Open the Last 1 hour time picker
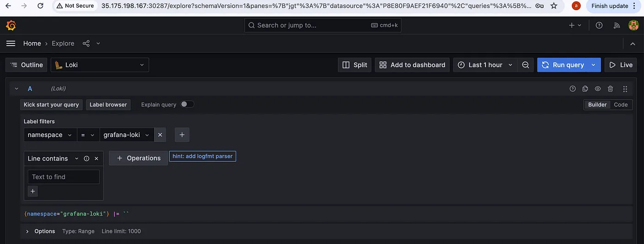Screen dimensions: 644x244 click(485, 65)
